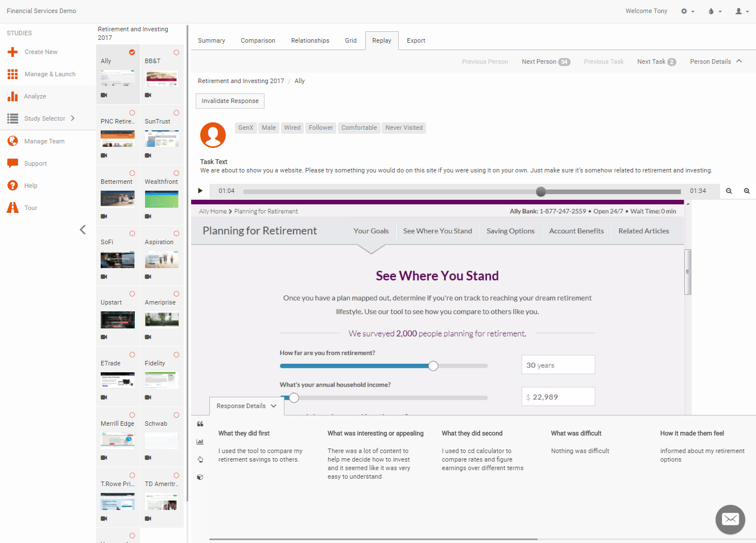Select the ETrade radio circle
Image resolution: width=756 pixels, height=543 pixels.
point(132,355)
